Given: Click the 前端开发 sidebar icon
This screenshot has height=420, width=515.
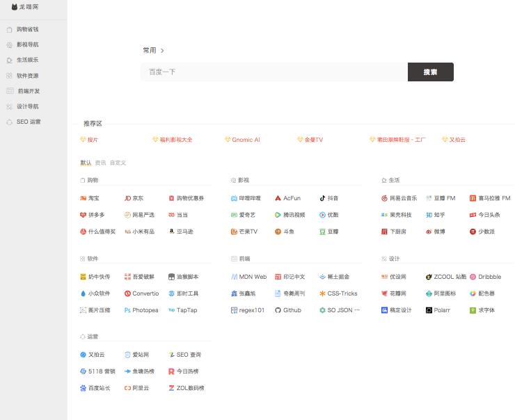Looking at the screenshot, I should point(10,91).
